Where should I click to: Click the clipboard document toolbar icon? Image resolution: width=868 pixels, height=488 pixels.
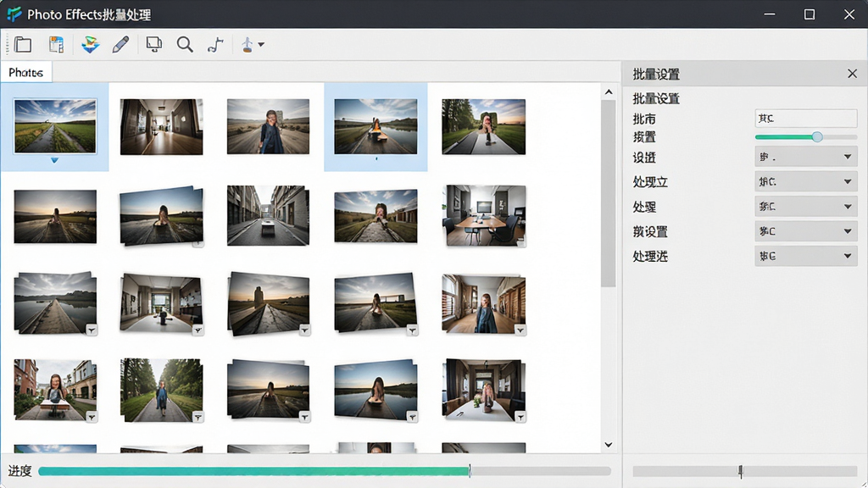(x=56, y=44)
